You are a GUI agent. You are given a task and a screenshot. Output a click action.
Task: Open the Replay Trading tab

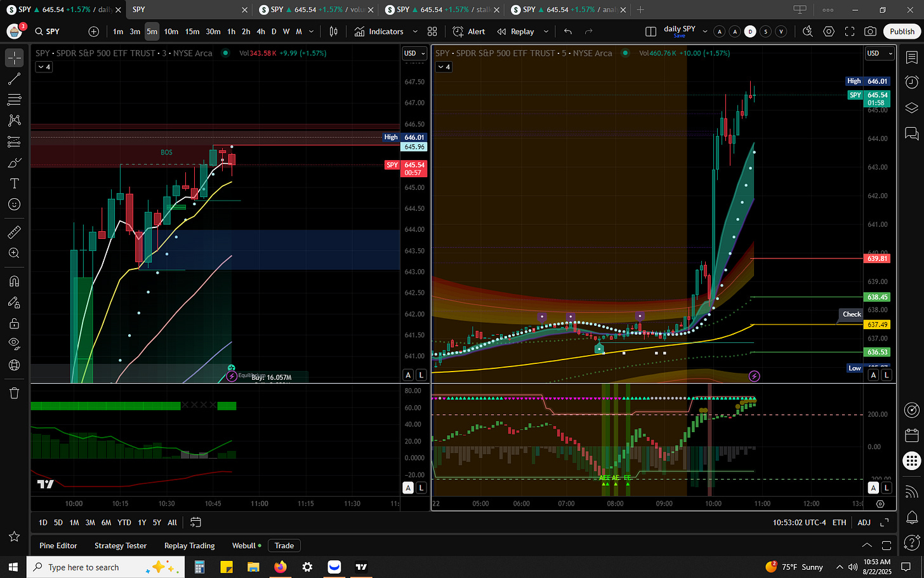189,546
